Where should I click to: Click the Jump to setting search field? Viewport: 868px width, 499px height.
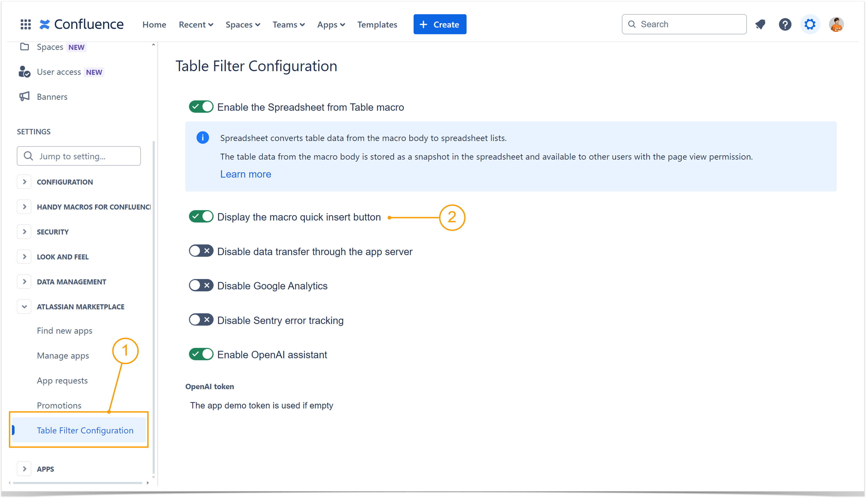point(79,156)
